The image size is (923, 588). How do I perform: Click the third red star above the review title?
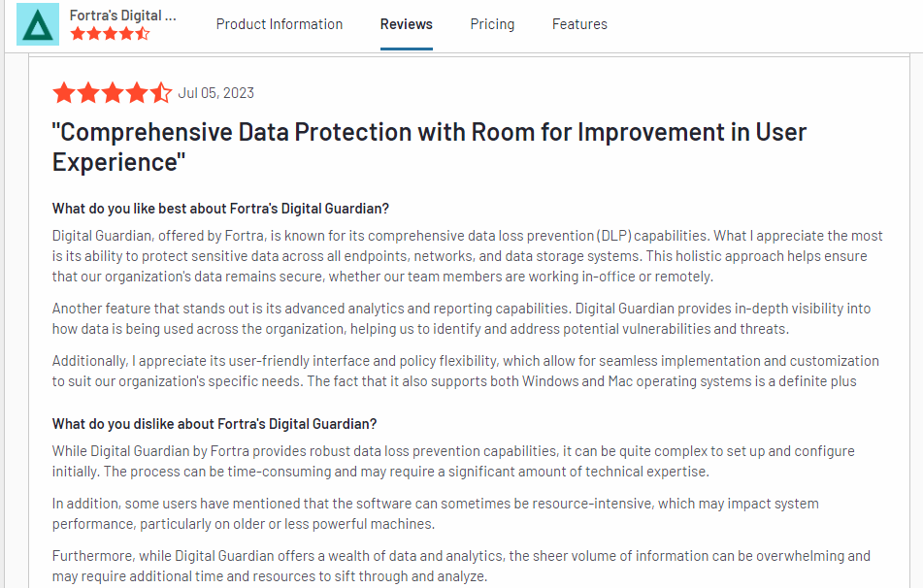tap(112, 92)
